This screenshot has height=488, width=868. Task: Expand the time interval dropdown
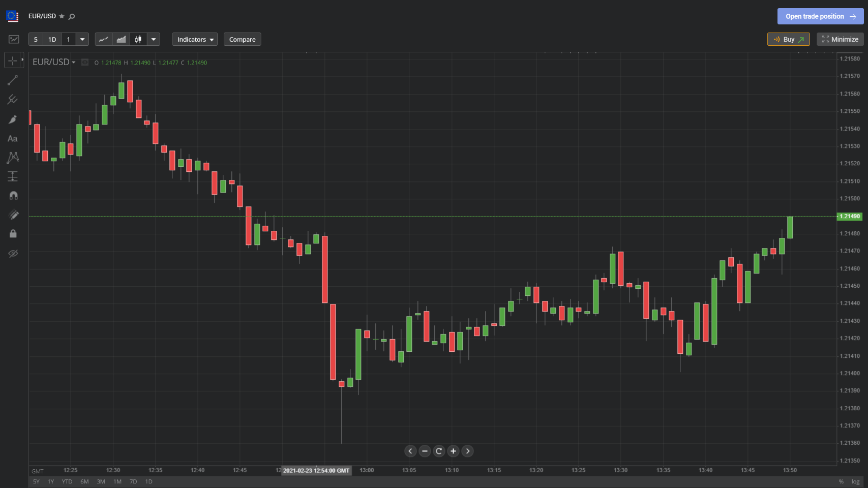[82, 39]
